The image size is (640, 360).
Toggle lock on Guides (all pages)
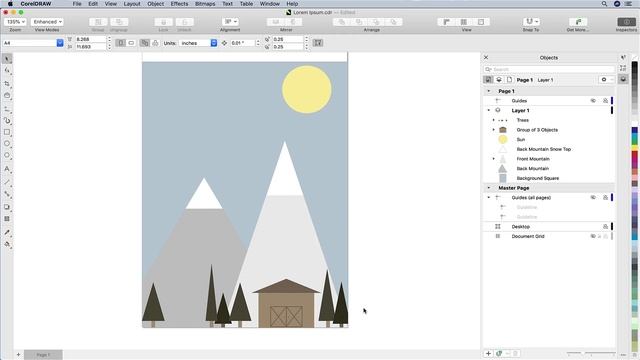click(605, 198)
